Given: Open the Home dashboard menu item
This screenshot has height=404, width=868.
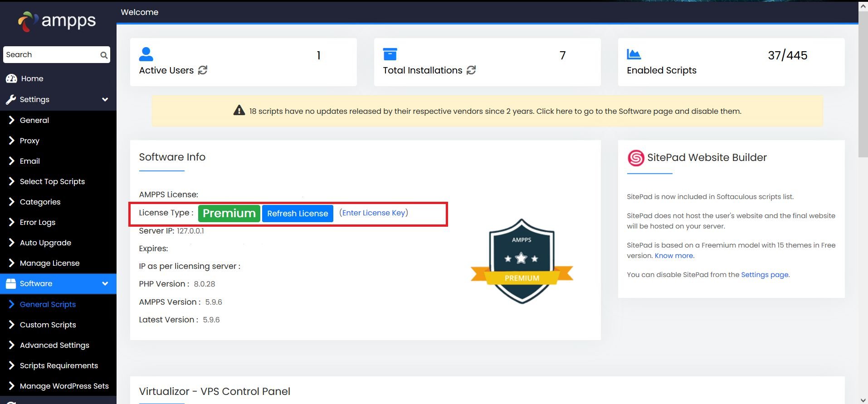Looking at the screenshot, I should click(32, 79).
